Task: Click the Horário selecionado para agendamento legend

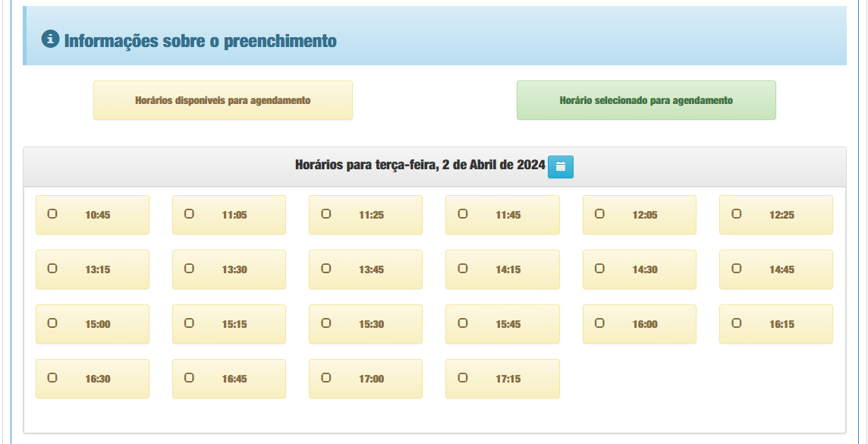Action: click(646, 100)
